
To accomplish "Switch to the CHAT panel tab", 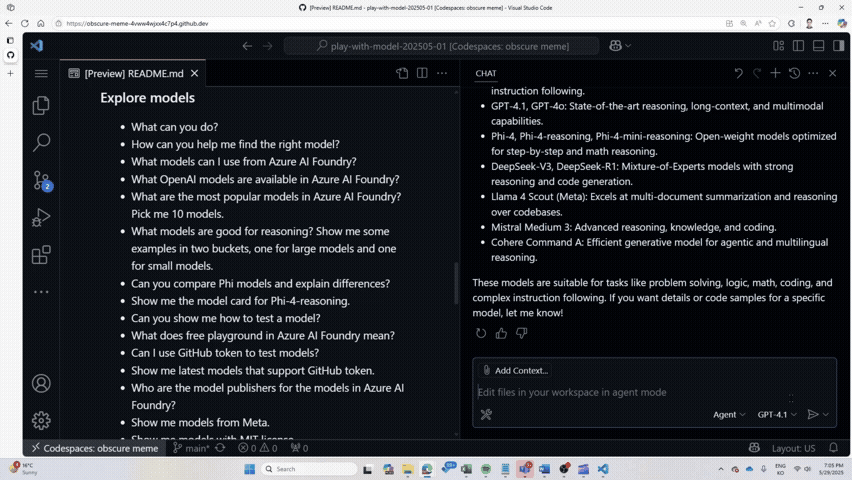I will (486, 73).
